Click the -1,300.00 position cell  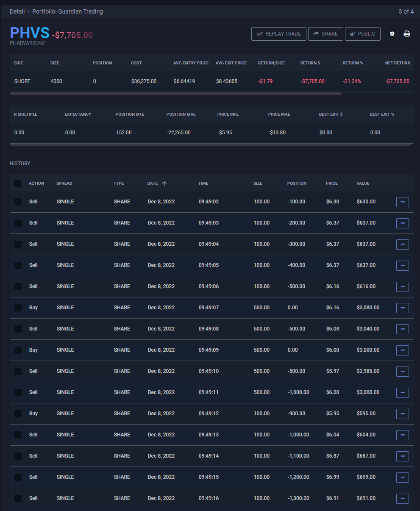298,498
